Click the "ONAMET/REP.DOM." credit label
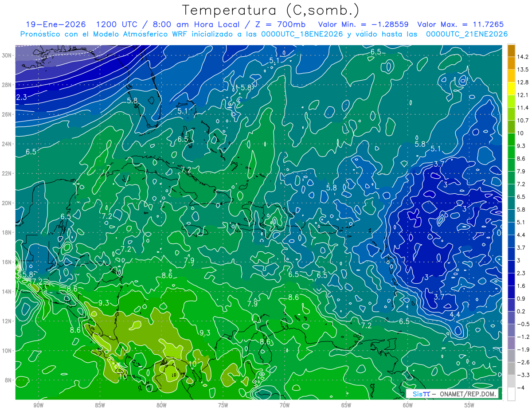 pos(468,394)
